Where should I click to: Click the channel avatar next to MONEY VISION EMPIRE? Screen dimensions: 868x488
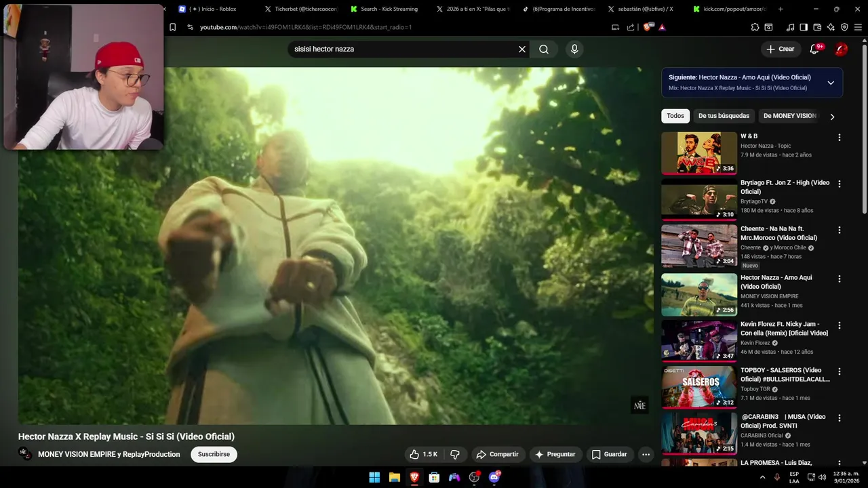(x=25, y=454)
